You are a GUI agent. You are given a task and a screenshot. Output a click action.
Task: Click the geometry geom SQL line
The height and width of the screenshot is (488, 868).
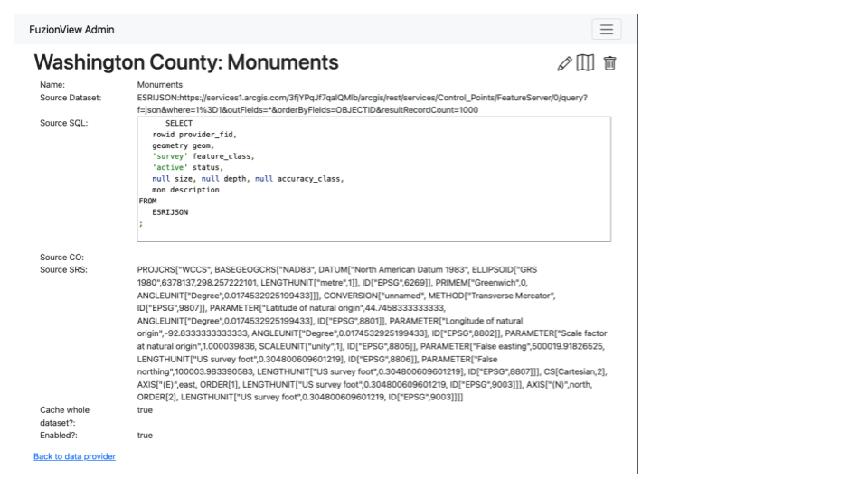(x=184, y=145)
